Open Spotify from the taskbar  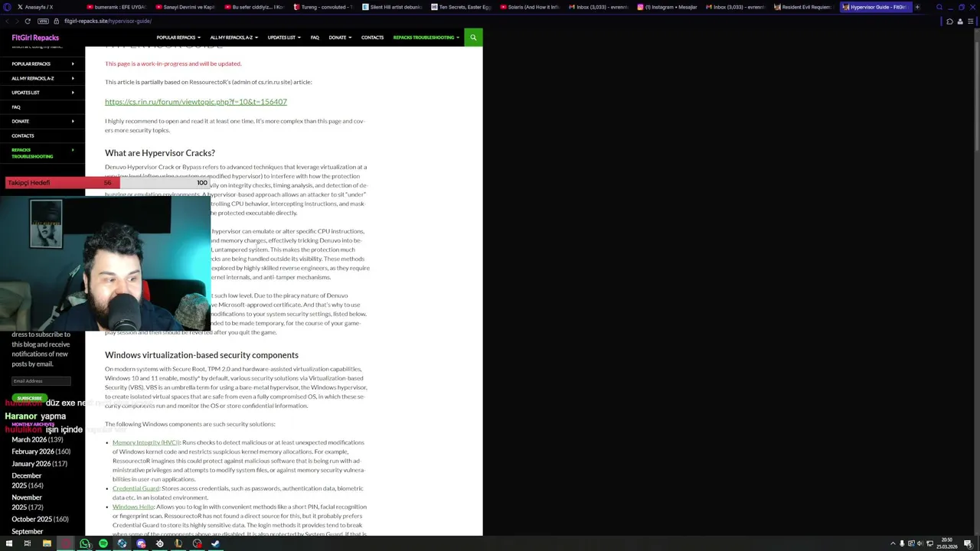pos(103,543)
